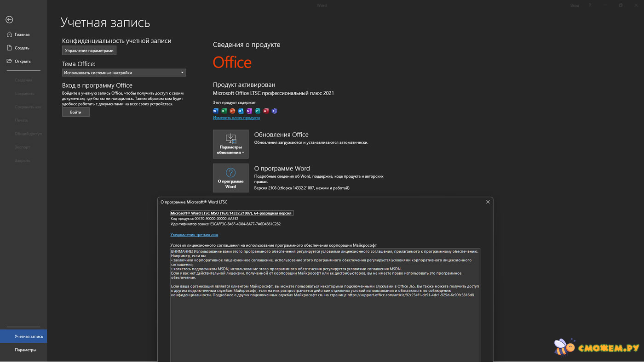This screenshot has width=644, height=362.
Task: Click the Условия лицензионного соглашения label
Action: pos(273,245)
